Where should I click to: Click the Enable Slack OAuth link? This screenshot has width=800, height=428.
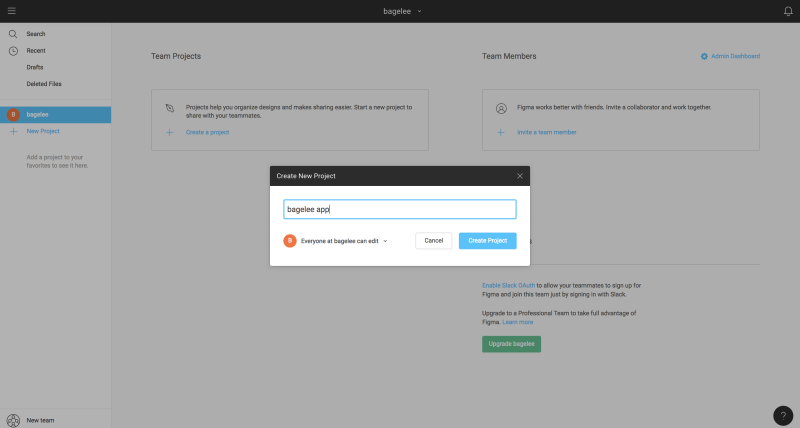pos(508,286)
